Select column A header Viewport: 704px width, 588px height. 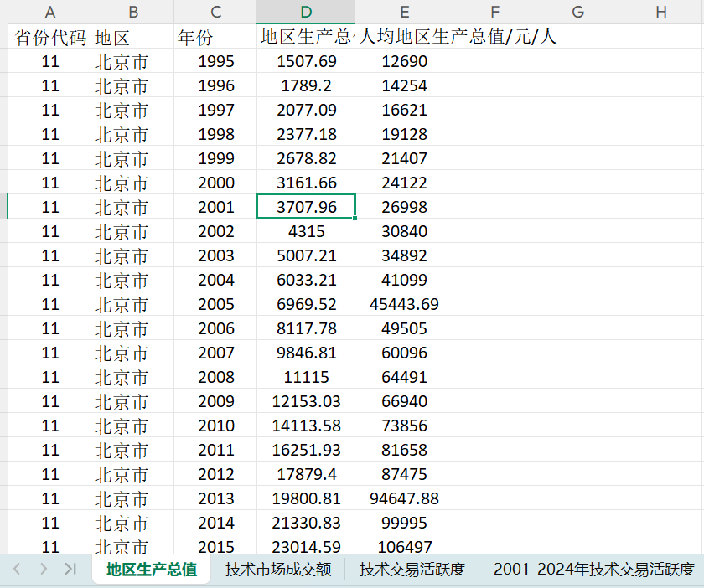click(x=49, y=12)
